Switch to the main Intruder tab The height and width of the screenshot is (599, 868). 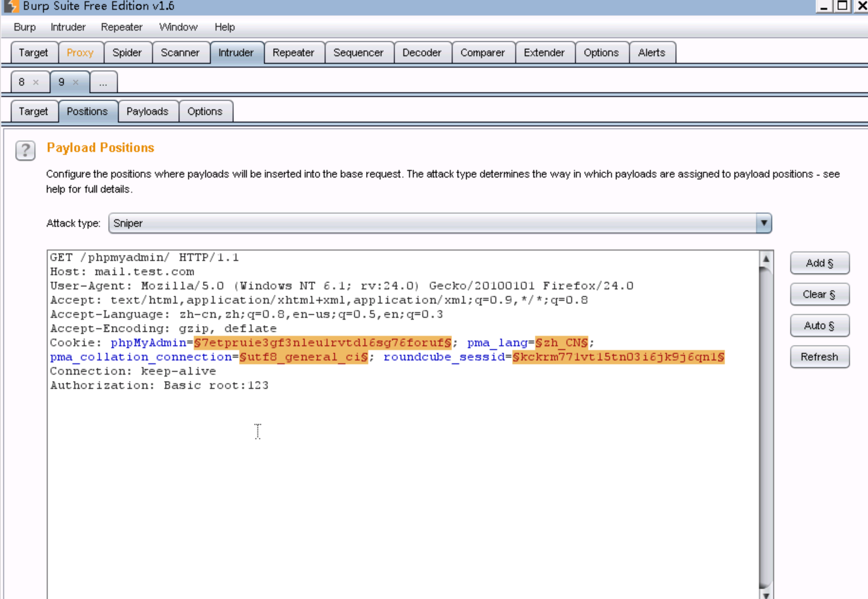point(236,52)
